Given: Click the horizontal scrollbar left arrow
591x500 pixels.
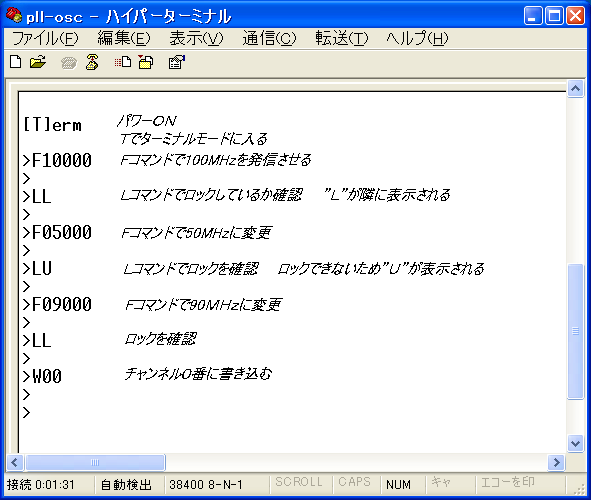Looking at the screenshot, I should click(15, 462).
